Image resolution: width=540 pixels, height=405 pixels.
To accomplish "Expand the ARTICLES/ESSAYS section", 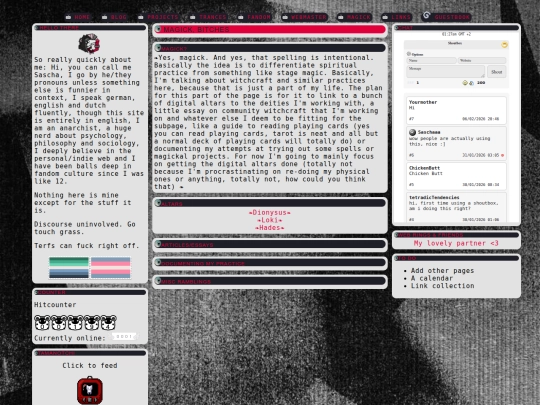I will point(158,244).
